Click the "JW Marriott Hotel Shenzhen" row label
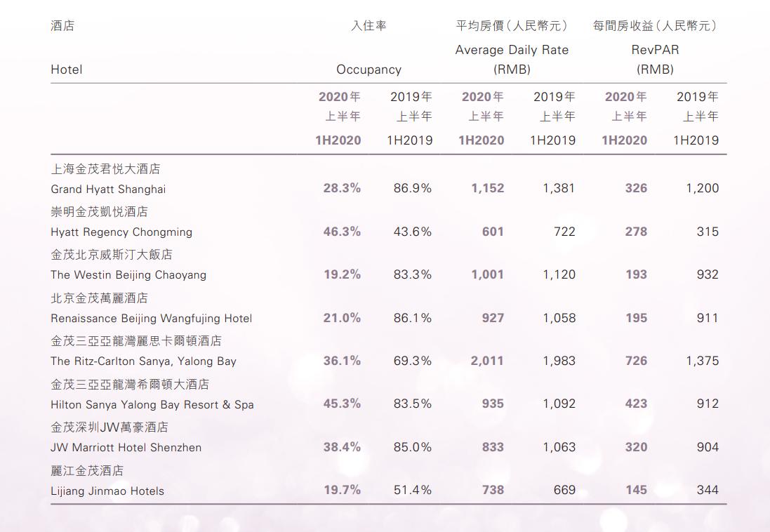This screenshot has height=532, width=770. [126, 448]
